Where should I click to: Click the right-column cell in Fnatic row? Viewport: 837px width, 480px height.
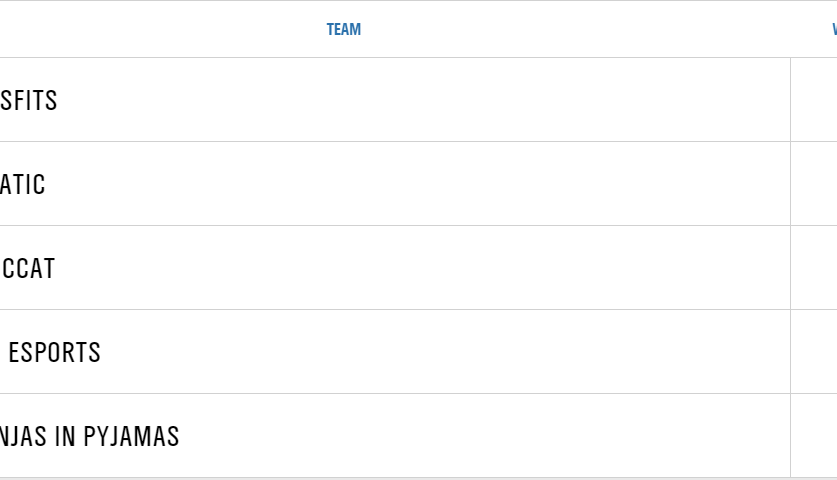(x=814, y=184)
